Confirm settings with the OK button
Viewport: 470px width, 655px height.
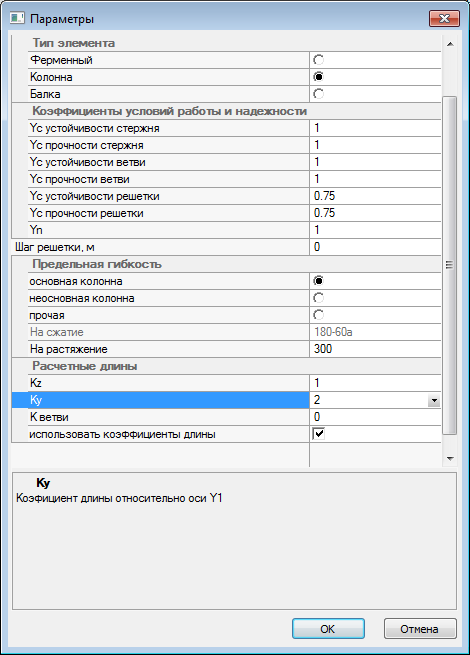coord(328,629)
